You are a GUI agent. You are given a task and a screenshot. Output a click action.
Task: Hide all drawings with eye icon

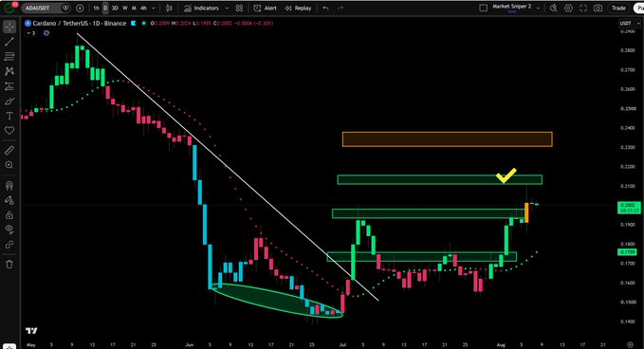point(9,230)
